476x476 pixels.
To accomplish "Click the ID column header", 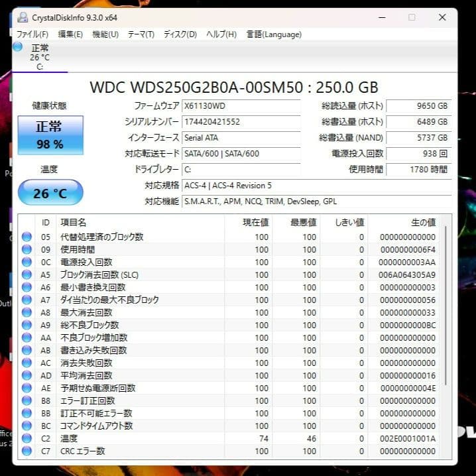I will click(x=46, y=223).
